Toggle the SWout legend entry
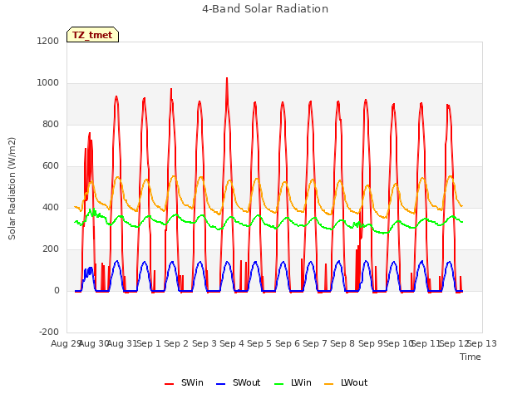Viewport: 532px width, 399px height. click(x=239, y=382)
